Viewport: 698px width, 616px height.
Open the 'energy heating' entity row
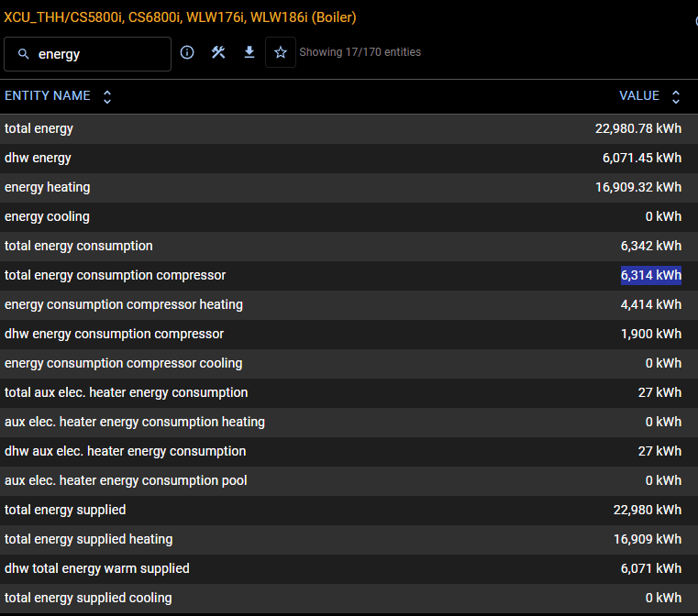(48, 188)
